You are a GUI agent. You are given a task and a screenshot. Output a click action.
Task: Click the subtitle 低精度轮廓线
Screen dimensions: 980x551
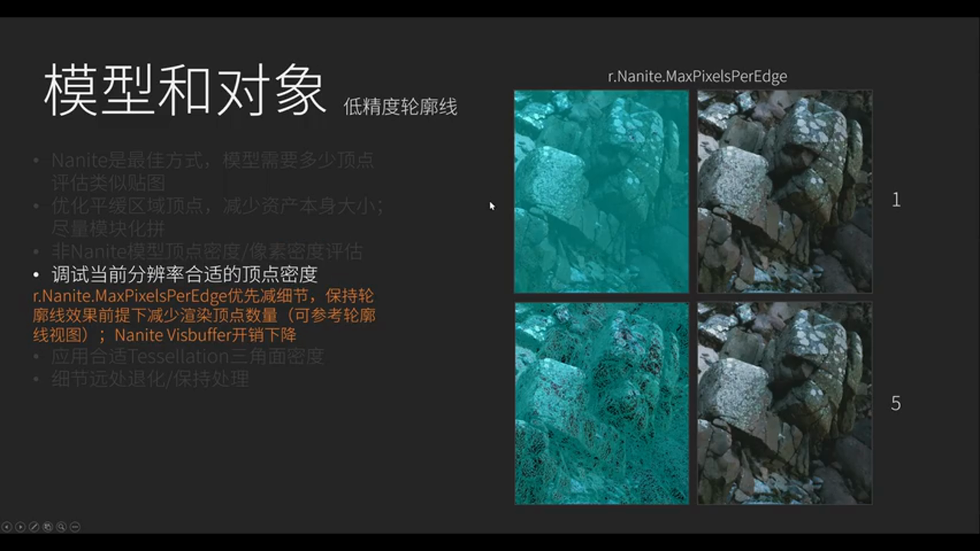click(400, 107)
